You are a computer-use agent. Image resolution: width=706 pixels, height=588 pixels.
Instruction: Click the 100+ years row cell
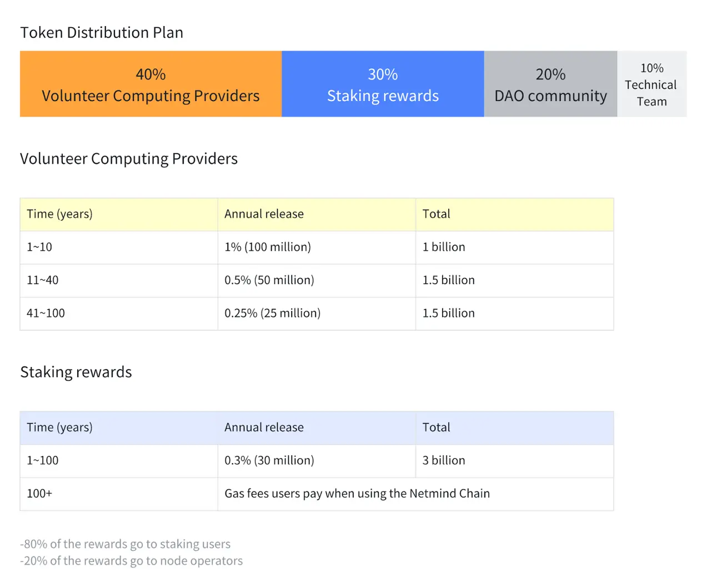click(x=119, y=494)
